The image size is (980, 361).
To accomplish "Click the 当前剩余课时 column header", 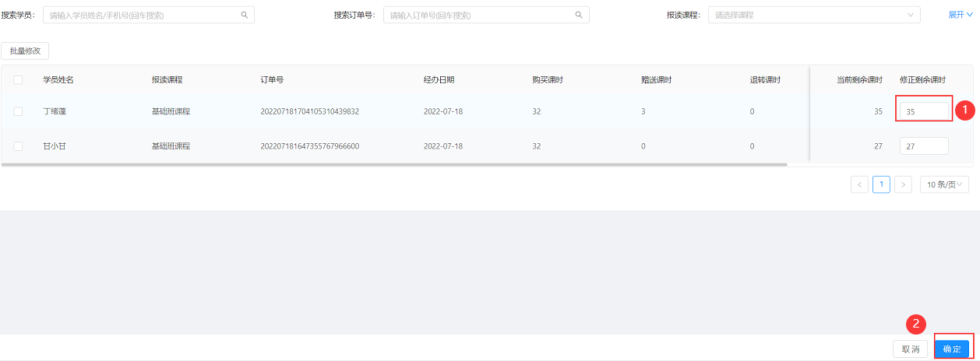I will click(x=859, y=79).
